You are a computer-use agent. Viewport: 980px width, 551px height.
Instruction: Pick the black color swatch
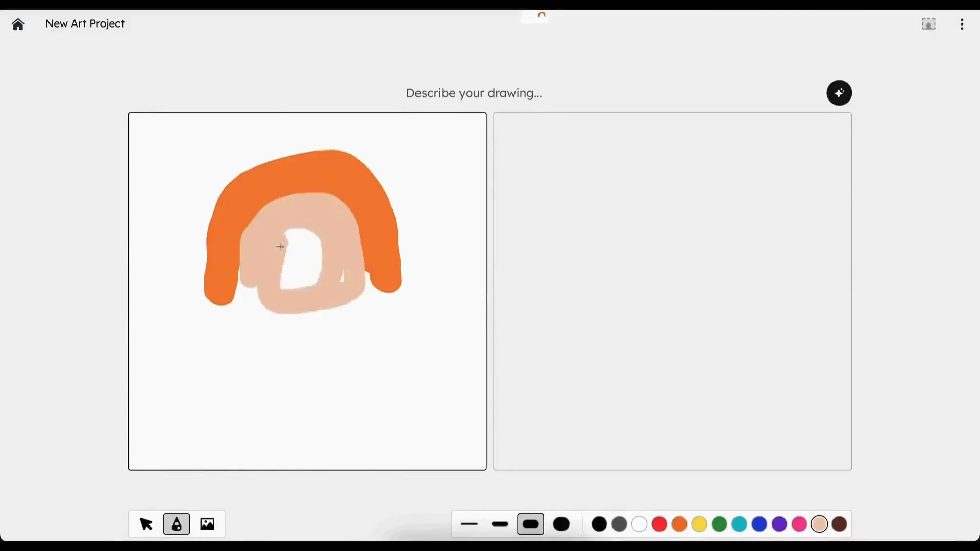click(x=599, y=524)
